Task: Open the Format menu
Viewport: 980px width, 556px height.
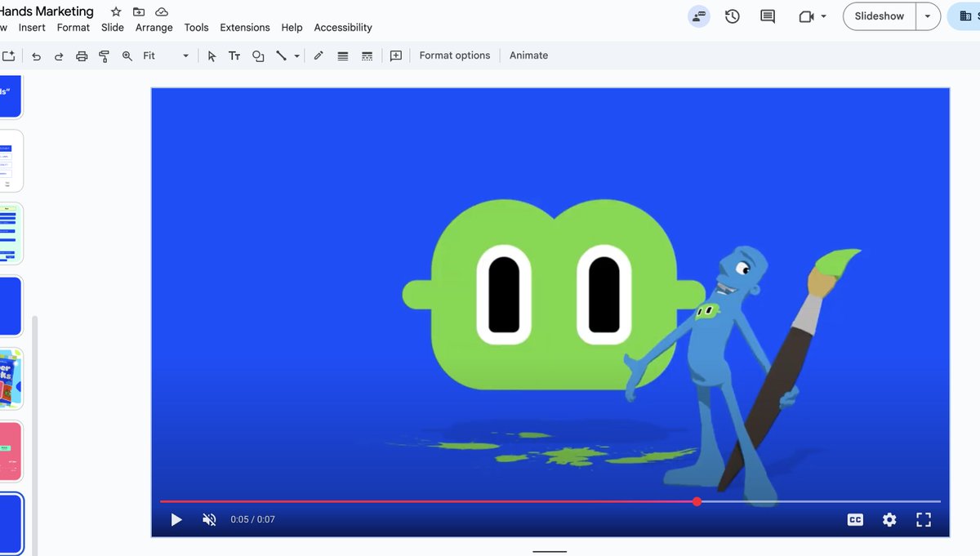Action: point(73,27)
